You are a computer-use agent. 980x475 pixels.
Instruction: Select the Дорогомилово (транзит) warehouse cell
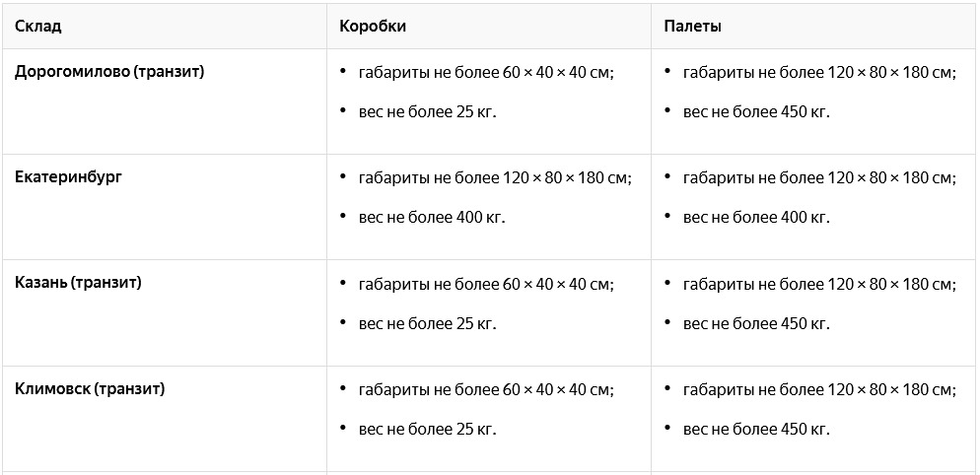(109, 72)
